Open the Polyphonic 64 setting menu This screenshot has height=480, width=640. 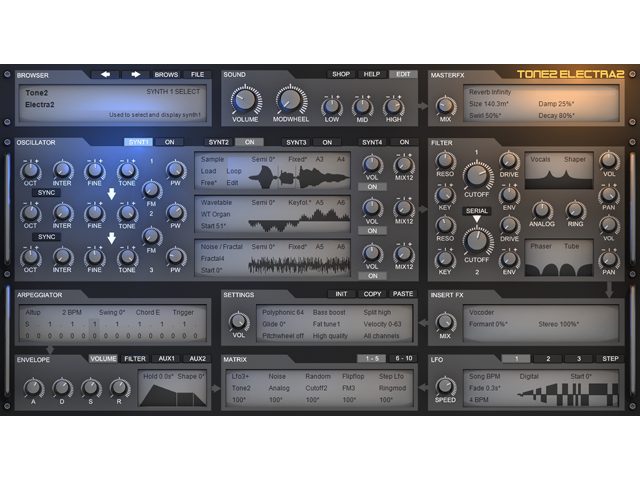tap(283, 312)
